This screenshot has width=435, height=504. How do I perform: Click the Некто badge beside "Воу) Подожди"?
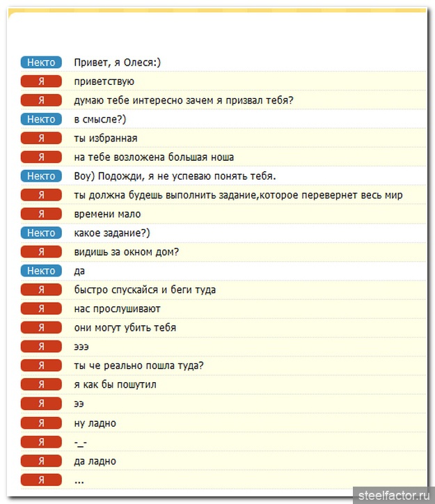click(x=41, y=176)
